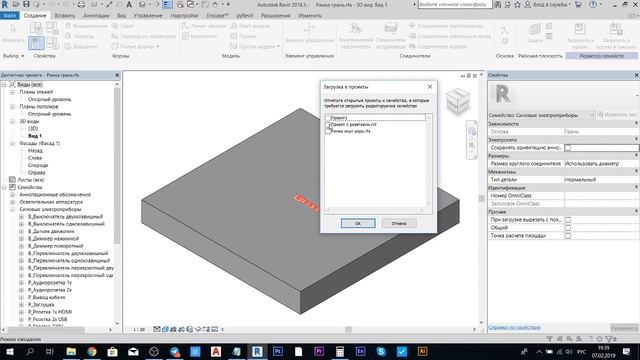Open Premiere Pro from the Windows taskbar

coord(319,351)
